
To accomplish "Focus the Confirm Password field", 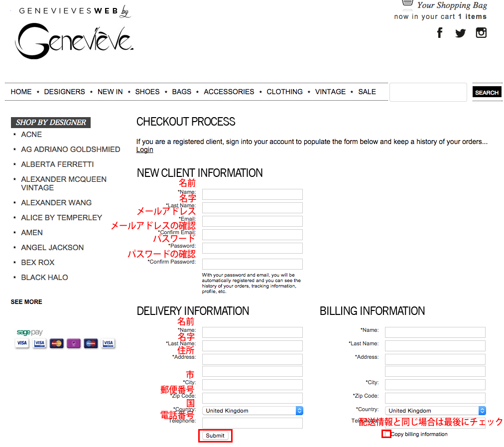I will pyautogui.click(x=252, y=264).
